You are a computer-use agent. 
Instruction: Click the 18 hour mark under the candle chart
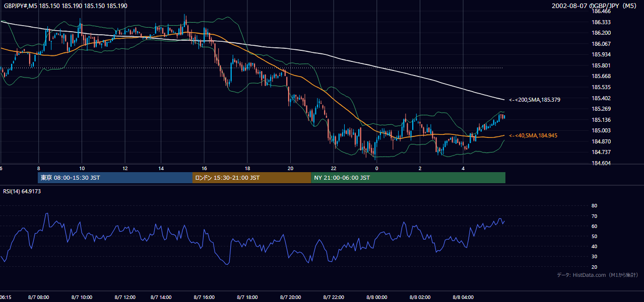point(247,169)
